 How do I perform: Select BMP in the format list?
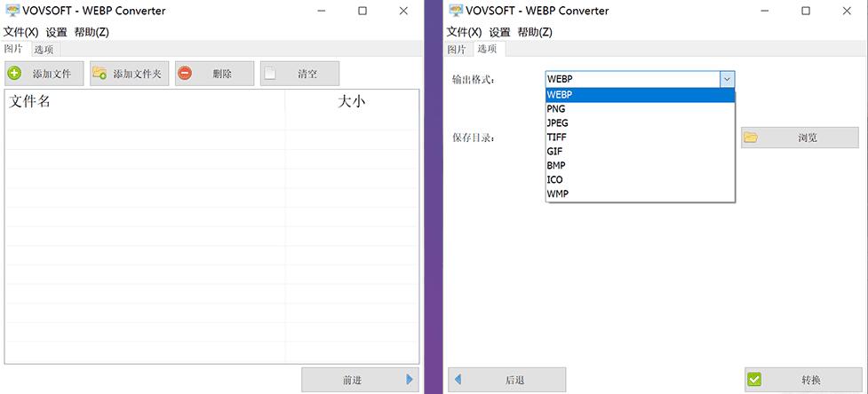tap(640, 165)
